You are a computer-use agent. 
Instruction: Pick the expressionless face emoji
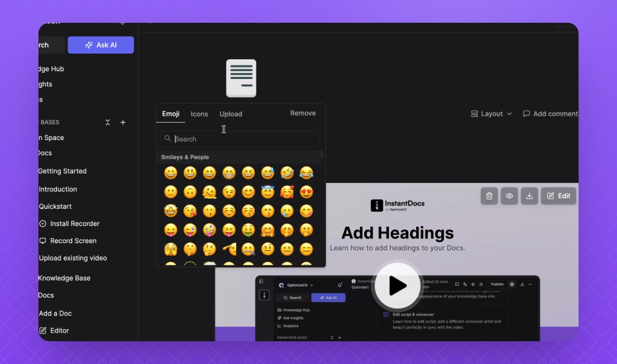[x=306, y=249]
